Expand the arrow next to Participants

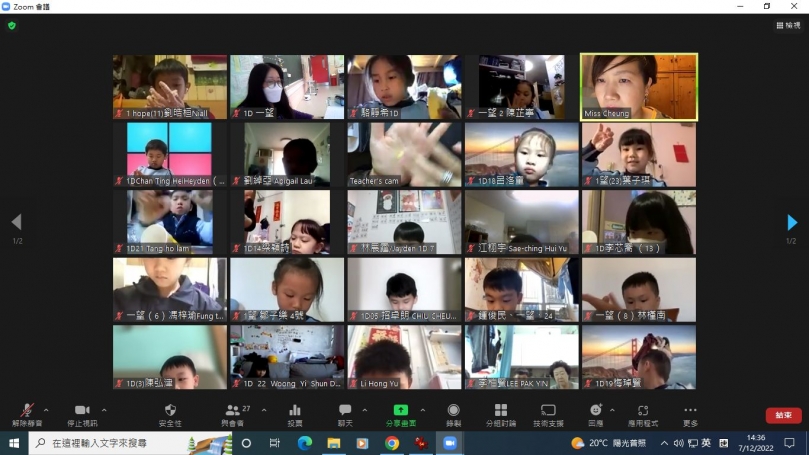click(264, 409)
